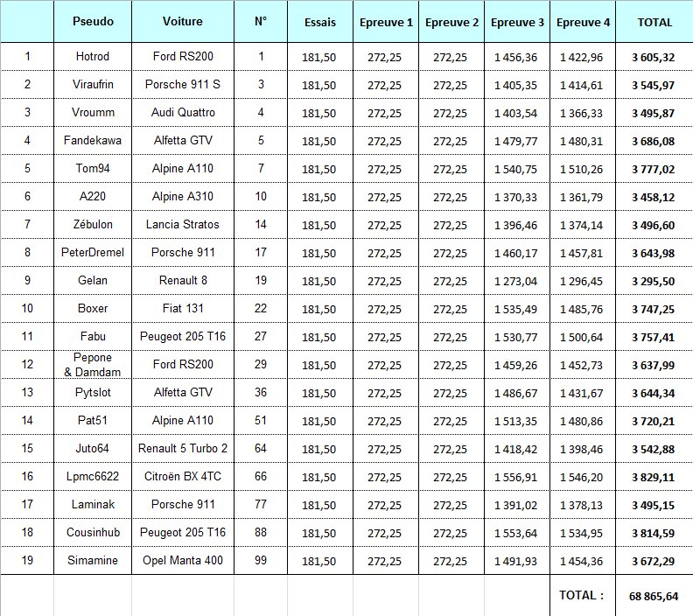Click the N° column header
The width and height of the screenshot is (693, 616).
coord(261,21)
